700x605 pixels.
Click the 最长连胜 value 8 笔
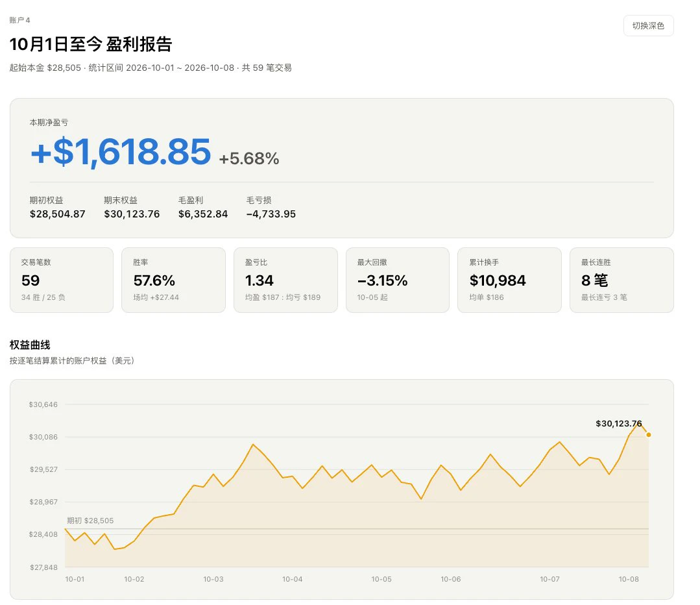595,280
